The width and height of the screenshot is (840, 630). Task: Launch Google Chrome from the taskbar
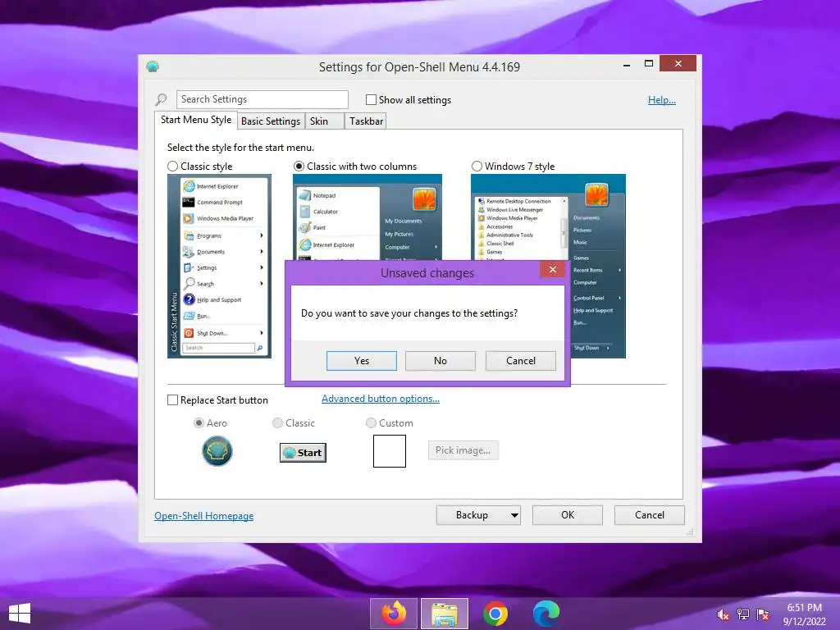pyautogui.click(x=495, y=614)
